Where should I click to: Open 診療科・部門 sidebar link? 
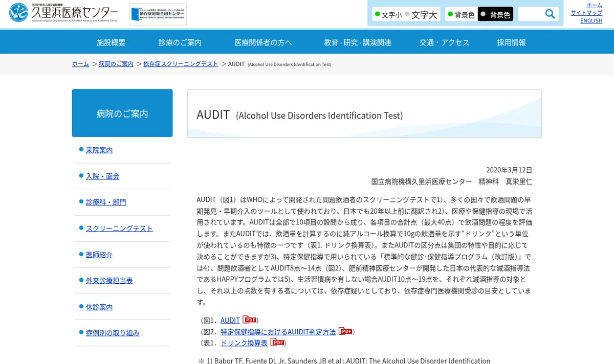click(106, 202)
